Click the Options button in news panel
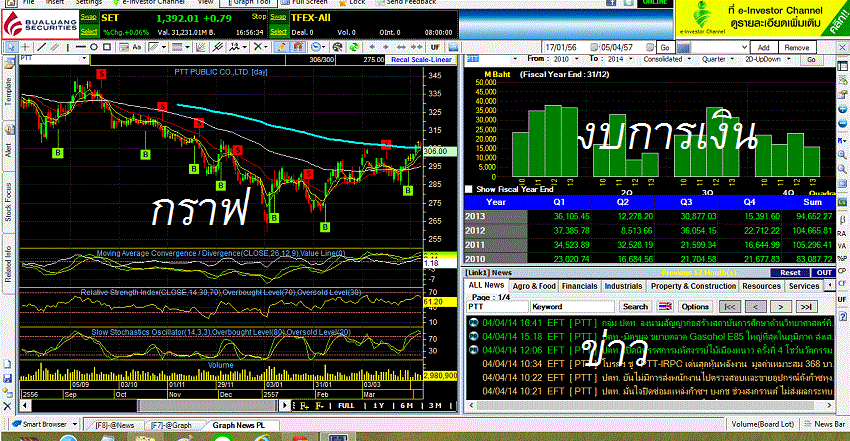This screenshot has height=441, width=850. [695, 307]
